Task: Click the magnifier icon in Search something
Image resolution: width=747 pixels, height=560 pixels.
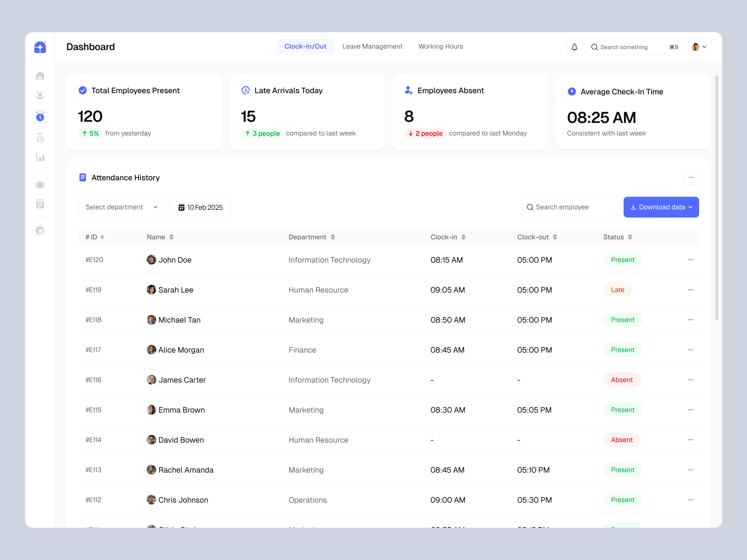Action: click(595, 47)
